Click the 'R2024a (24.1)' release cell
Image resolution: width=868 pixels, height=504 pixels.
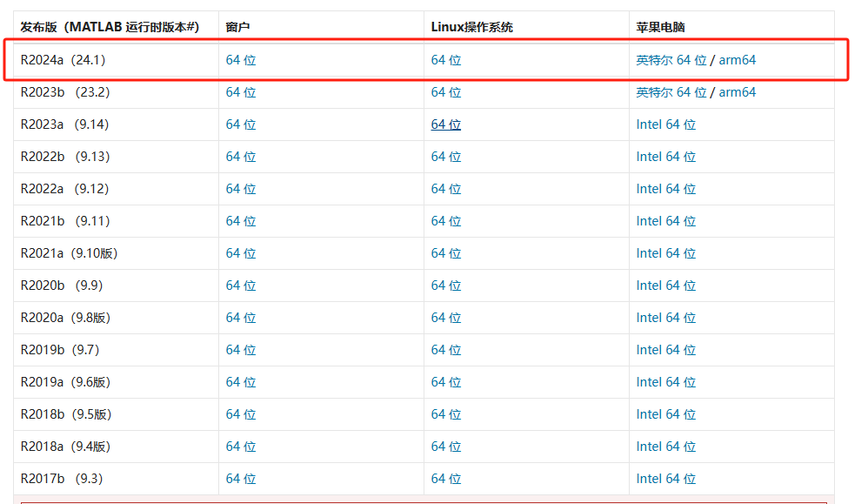point(117,60)
